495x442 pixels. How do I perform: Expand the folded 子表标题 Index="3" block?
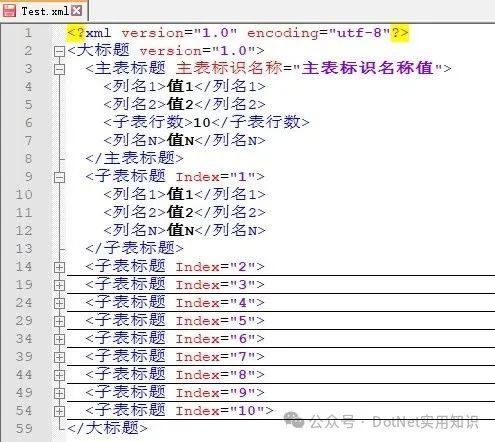(x=59, y=285)
